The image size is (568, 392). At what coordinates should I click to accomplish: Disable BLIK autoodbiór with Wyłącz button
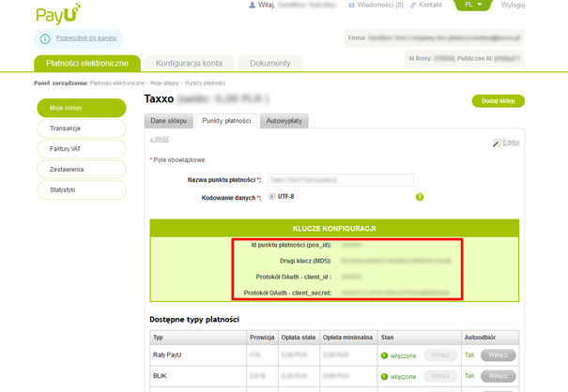(499, 376)
